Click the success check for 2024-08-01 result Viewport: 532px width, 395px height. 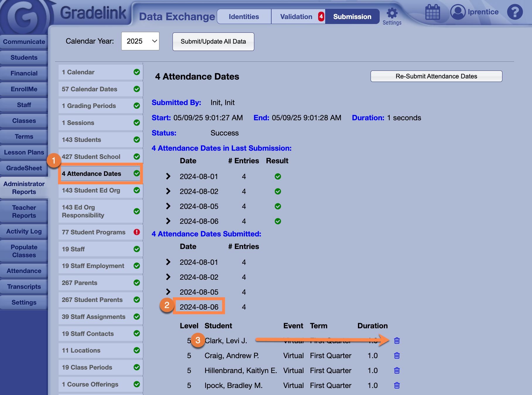tap(278, 176)
